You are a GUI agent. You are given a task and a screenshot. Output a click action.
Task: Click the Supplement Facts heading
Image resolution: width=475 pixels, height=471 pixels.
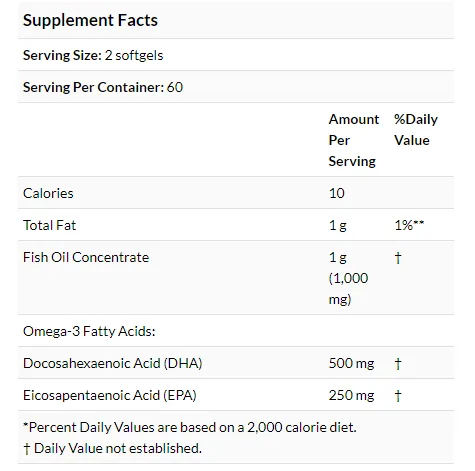tap(90, 20)
